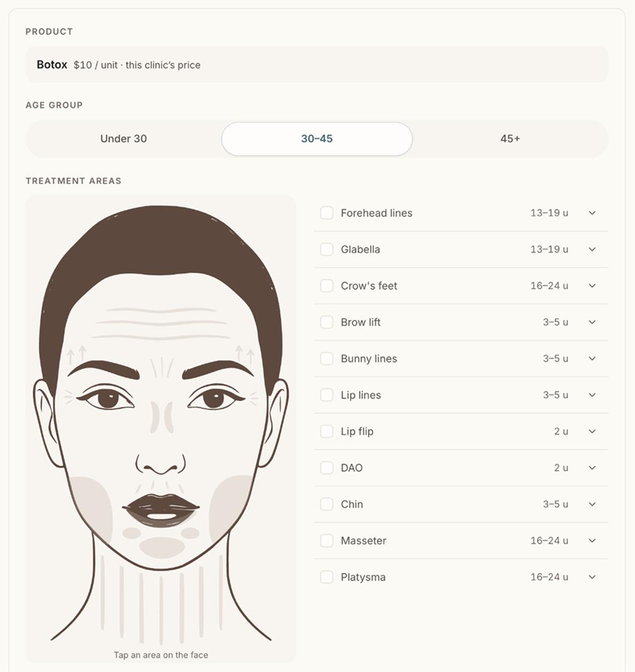The height and width of the screenshot is (672, 635).
Task: Click the Botox product price row
Action: click(317, 65)
